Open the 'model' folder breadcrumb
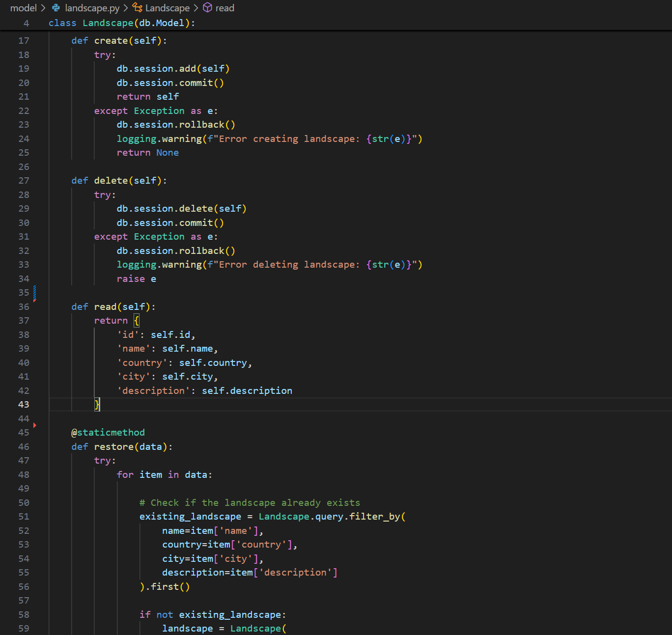The height and width of the screenshot is (635, 672). click(23, 8)
